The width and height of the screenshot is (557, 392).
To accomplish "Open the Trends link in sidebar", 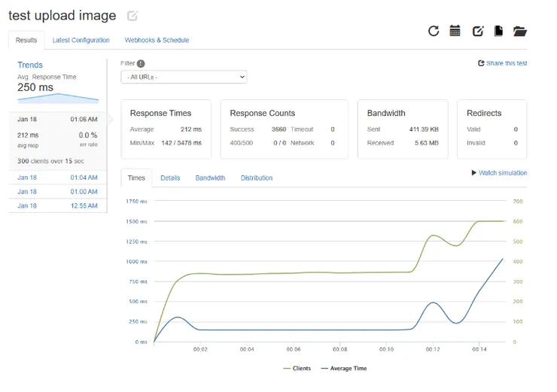I will tap(30, 65).
